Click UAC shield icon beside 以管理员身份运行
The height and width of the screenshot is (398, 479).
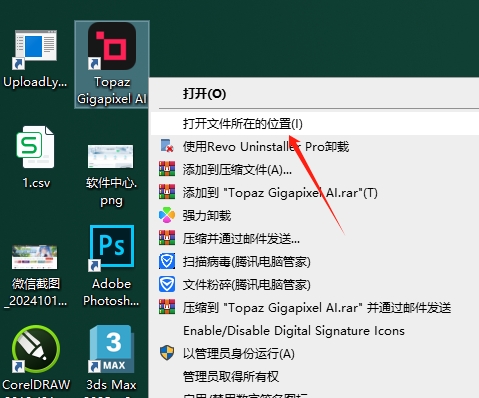point(167,353)
